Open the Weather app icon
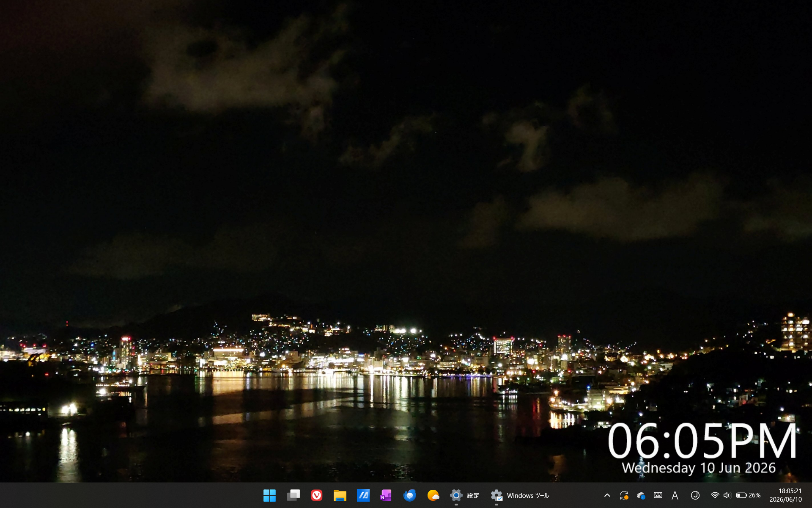 click(433, 495)
